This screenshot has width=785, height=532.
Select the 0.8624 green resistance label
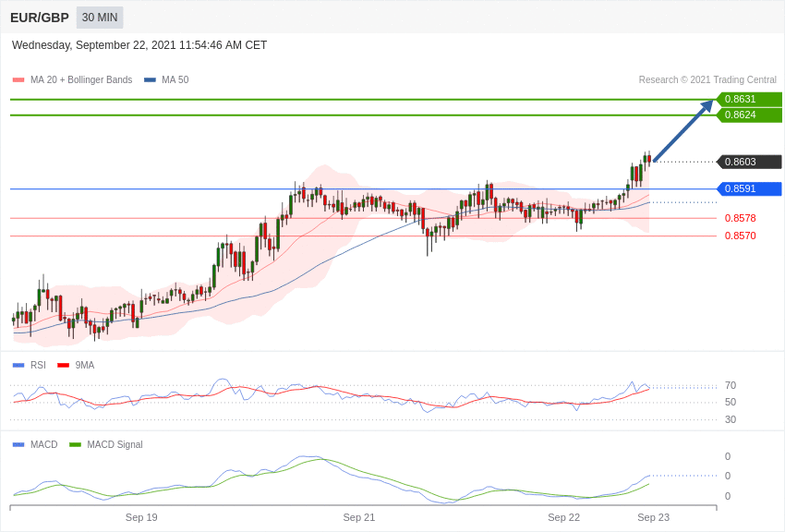point(749,115)
